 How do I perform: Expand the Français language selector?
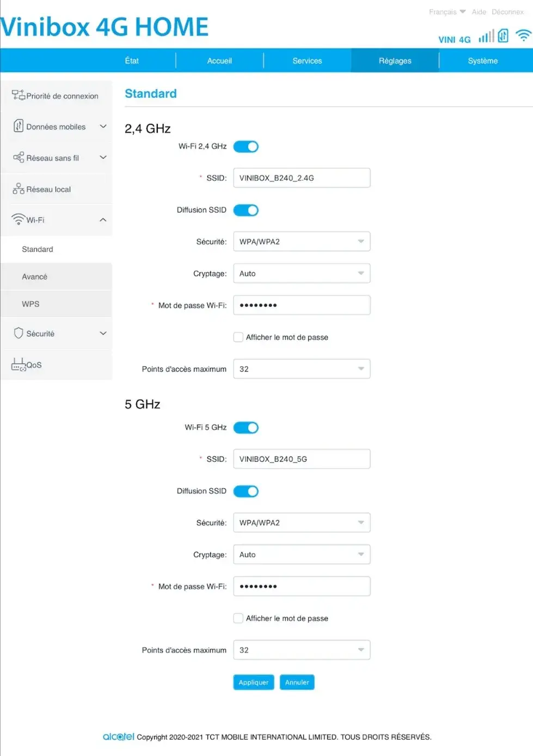(446, 12)
